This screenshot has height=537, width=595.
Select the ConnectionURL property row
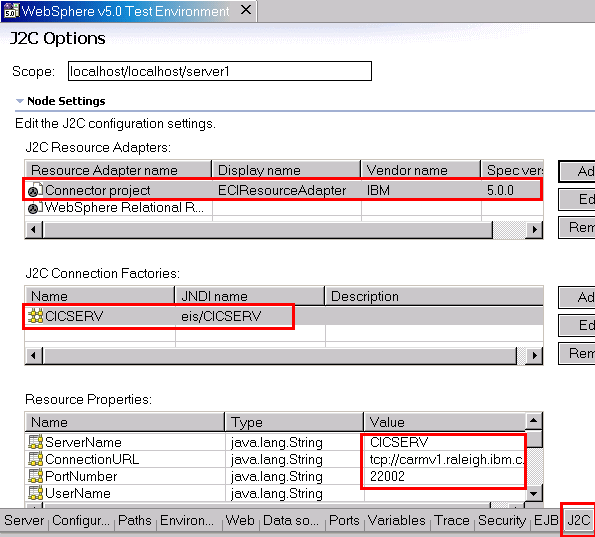[x=275, y=459]
